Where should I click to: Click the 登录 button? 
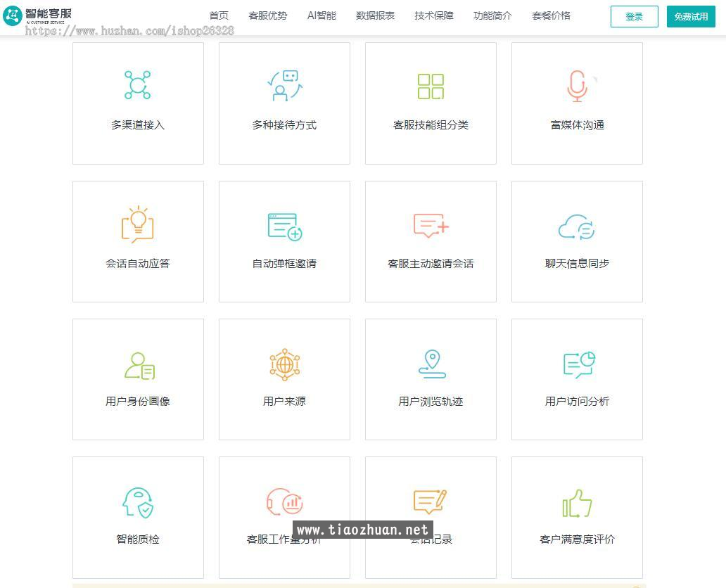(633, 17)
